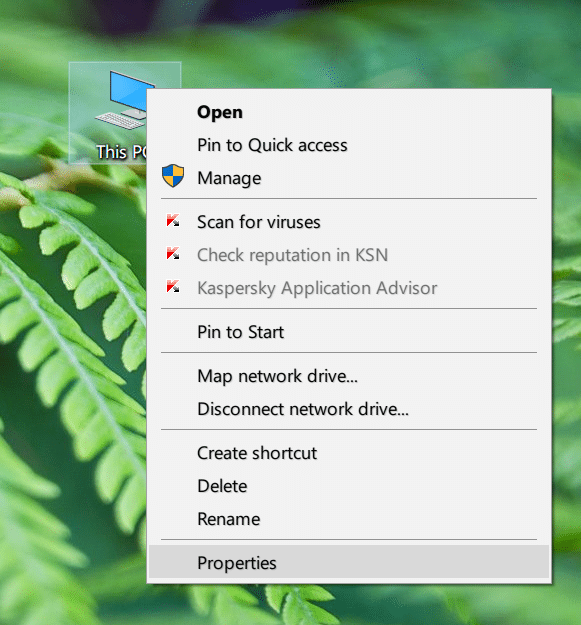Open Kaspersky Application Advisor entry

[349, 288]
